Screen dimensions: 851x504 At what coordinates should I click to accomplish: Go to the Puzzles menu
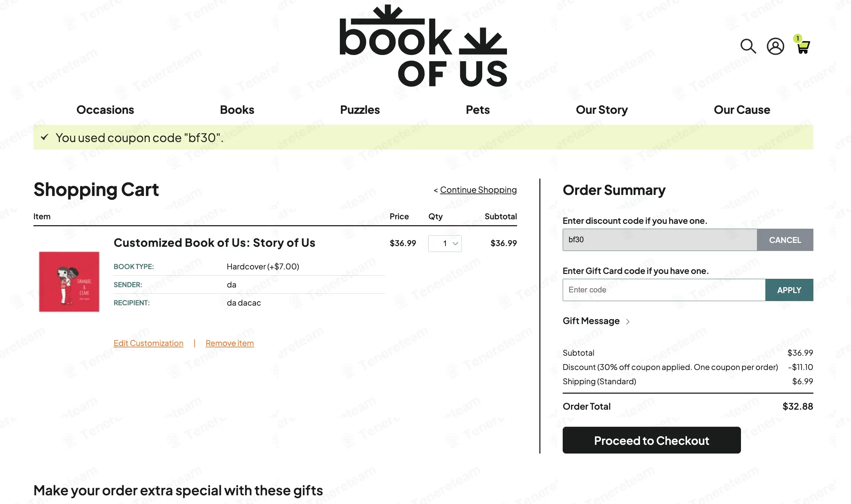pyautogui.click(x=360, y=110)
